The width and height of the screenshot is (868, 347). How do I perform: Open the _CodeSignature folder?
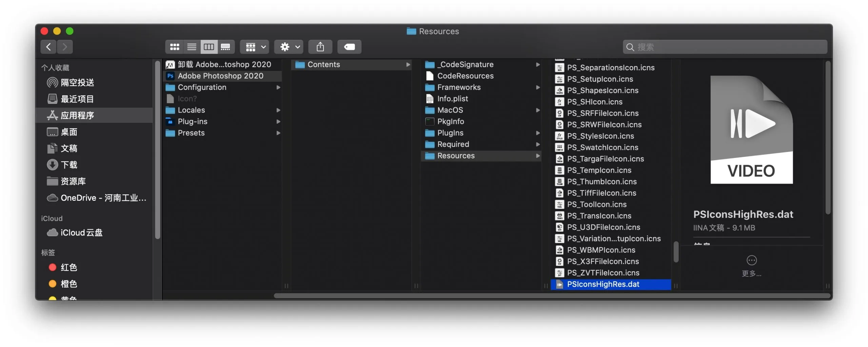pos(481,64)
